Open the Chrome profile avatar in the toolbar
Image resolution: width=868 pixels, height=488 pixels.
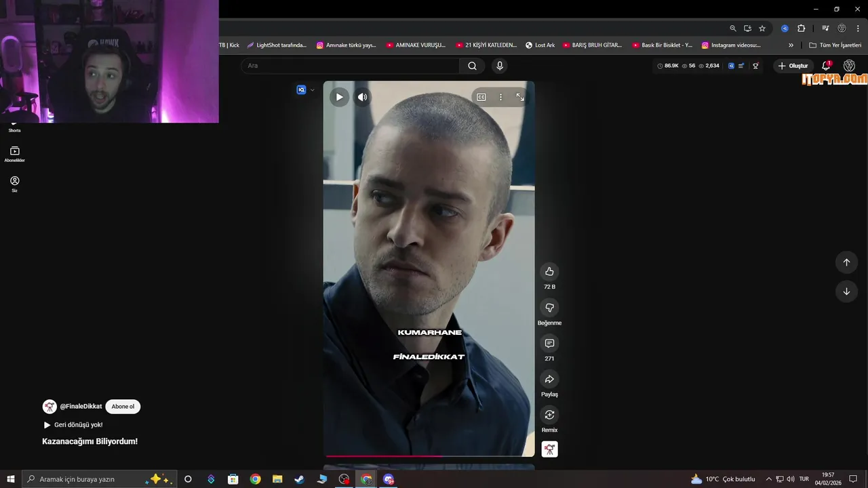click(842, 28)
